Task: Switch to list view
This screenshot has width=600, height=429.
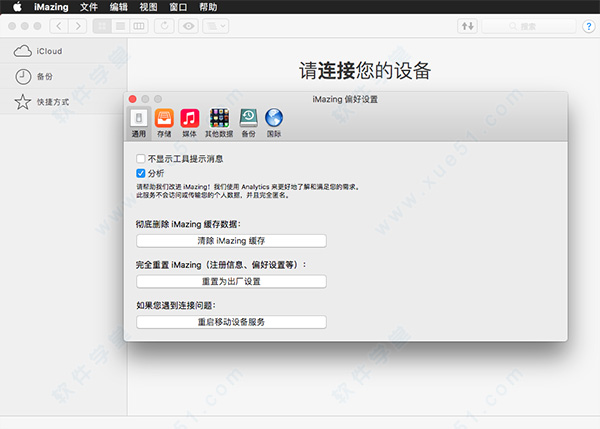Action: click(121, 26)
